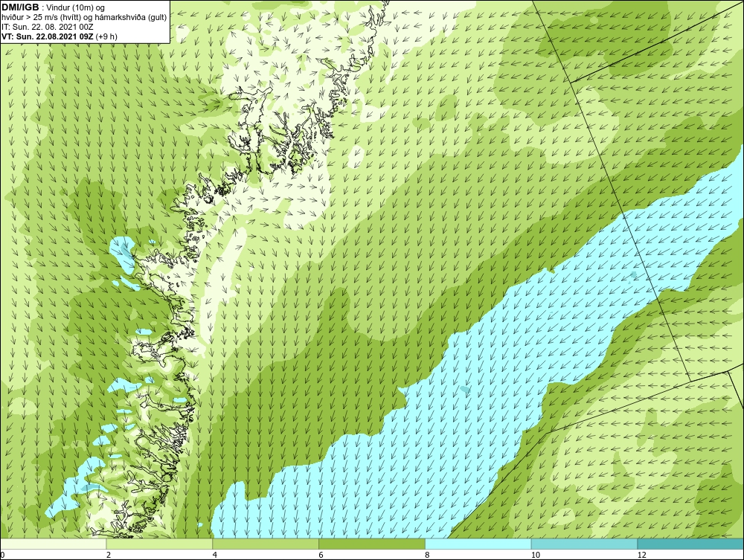Click the legend scale label '0'
Image resolution: width=744 pixels, height=560 pixels.
click(2, 555)
